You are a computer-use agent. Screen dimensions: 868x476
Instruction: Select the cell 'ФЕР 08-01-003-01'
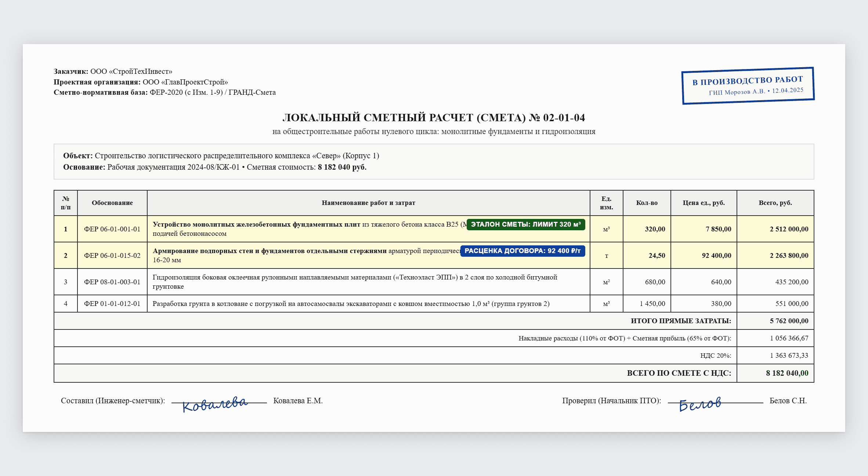(112, 282)
